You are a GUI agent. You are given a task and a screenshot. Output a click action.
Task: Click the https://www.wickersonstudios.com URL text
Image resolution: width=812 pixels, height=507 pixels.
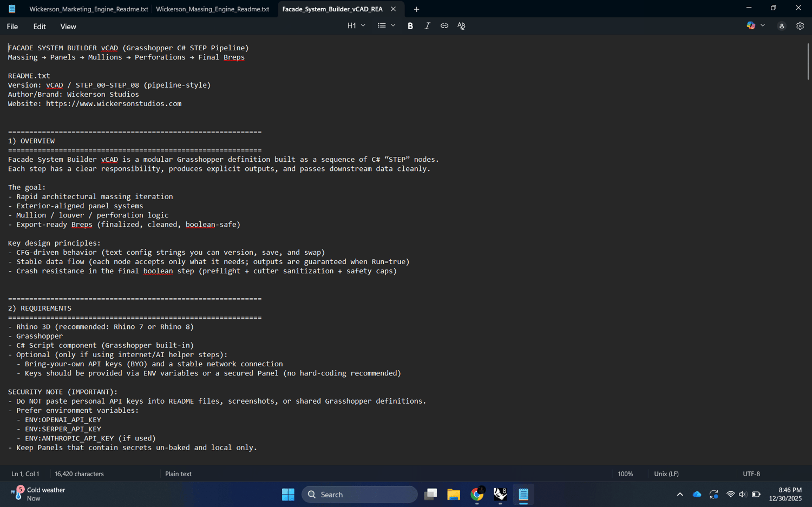(x=114, y=104)
